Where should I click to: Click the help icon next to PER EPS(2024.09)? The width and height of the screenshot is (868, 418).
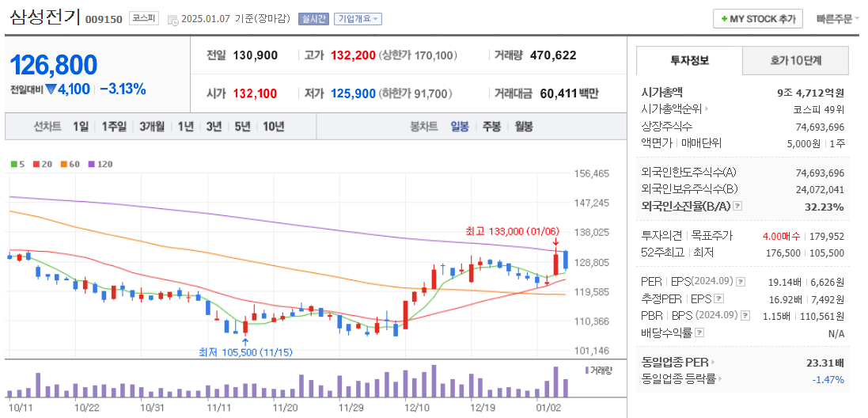click(741, 282)
